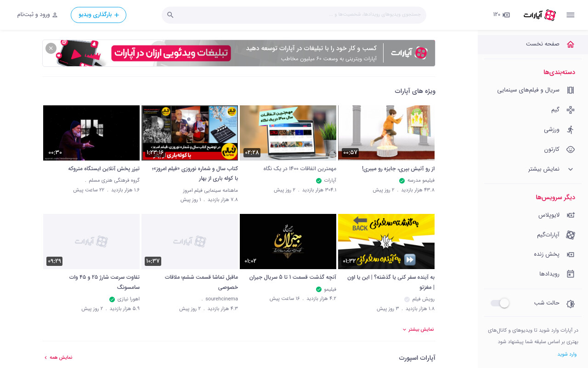Open the live broadcast icon showing 120
The height and width of the screenshot is (368, 588).
tap(502, 15)
